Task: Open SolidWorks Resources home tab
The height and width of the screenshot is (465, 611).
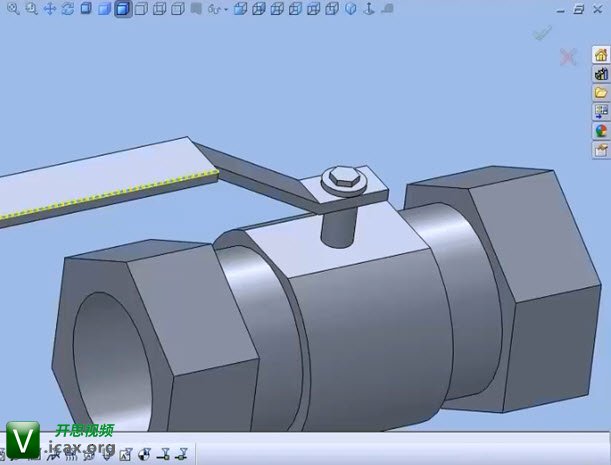Action: pos(601,55)
